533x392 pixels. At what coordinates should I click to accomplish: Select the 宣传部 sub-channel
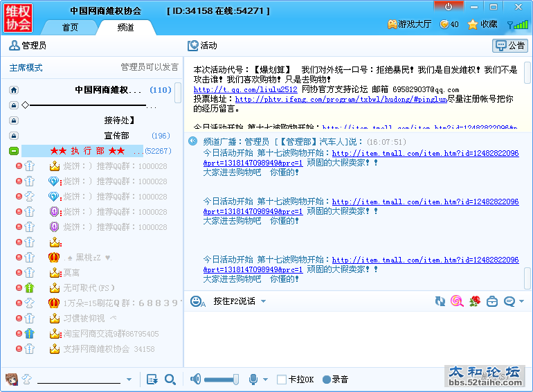pos(116,136)
